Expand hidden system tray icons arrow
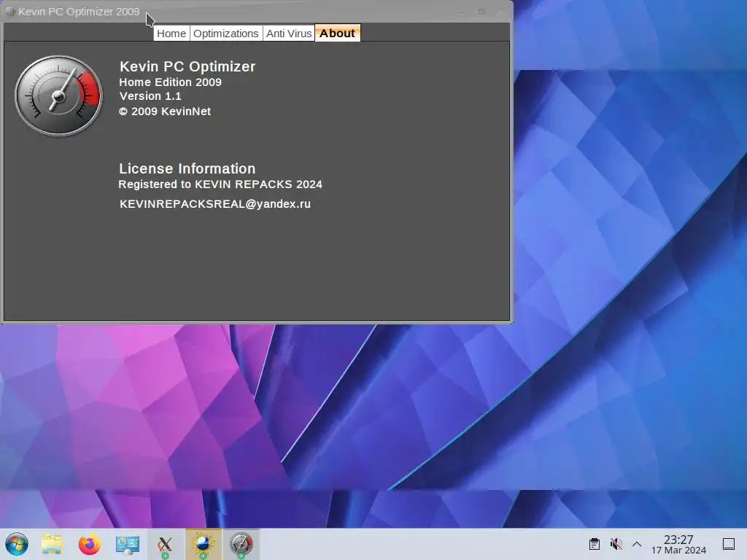The width and height of the screenshot is (747, 560). (x=636, y=544)
